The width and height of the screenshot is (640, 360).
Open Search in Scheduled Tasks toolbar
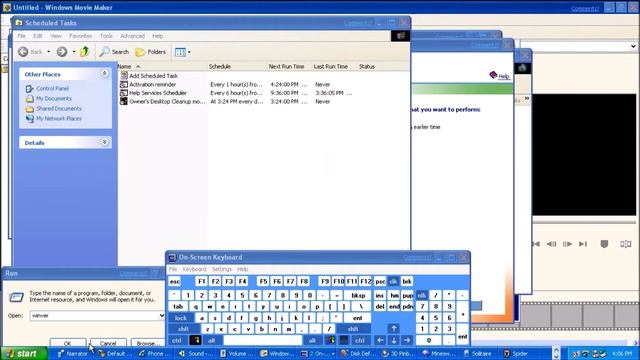coord(114,52)
